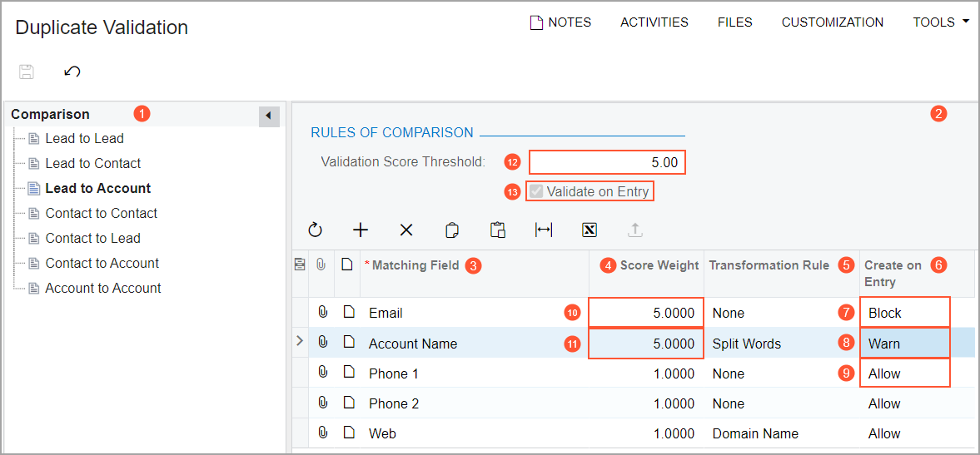Viewport: 980px width, 455px height.
Task: Open the Tools dropdown menu
Action: (x=941, y=22)
